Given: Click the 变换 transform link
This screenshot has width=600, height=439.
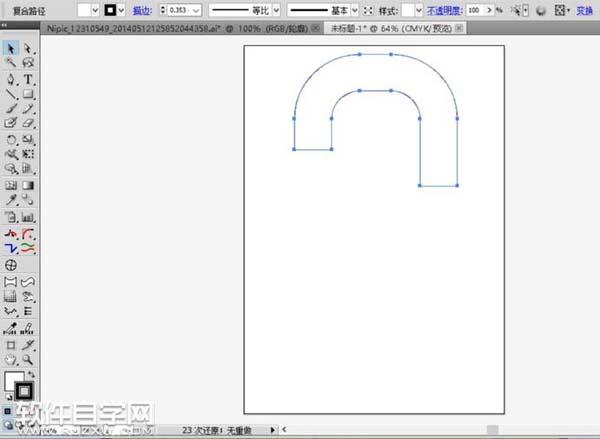Looking at the screenshot, I should pyautogui.click(x=585, y=9).
